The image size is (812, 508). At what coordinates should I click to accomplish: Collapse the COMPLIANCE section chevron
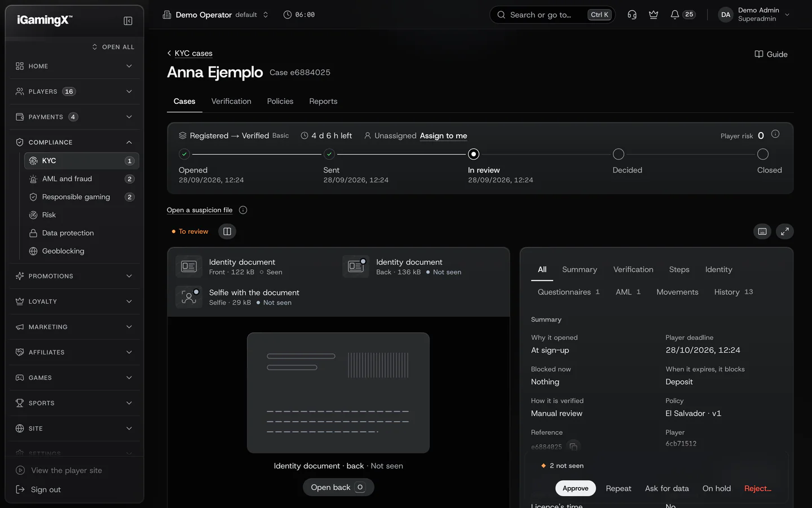(x=129, y=142)
